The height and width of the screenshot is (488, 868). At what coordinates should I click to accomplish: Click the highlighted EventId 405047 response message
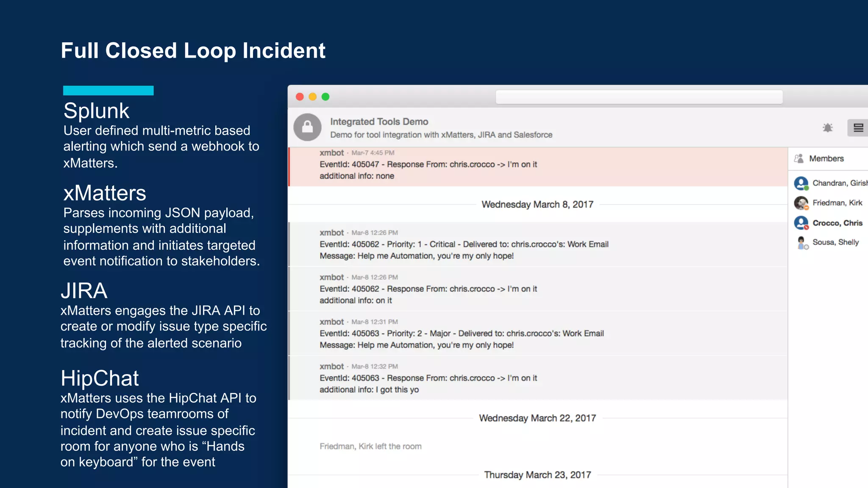(x=538, y=166)
